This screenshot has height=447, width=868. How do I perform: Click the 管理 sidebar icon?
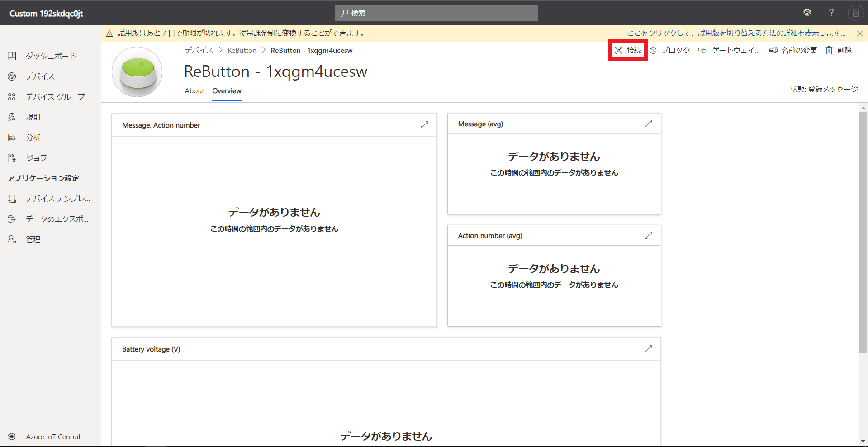click(12, 239)
